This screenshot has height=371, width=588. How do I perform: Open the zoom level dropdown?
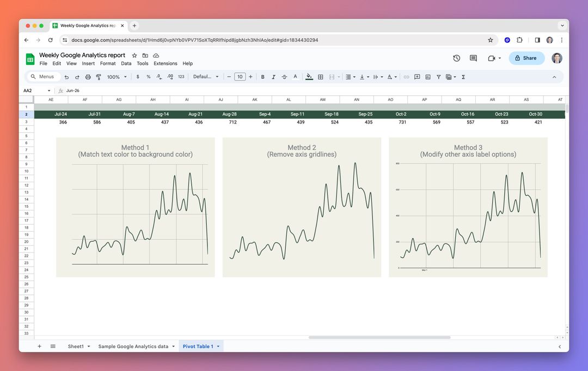point(117,77)
